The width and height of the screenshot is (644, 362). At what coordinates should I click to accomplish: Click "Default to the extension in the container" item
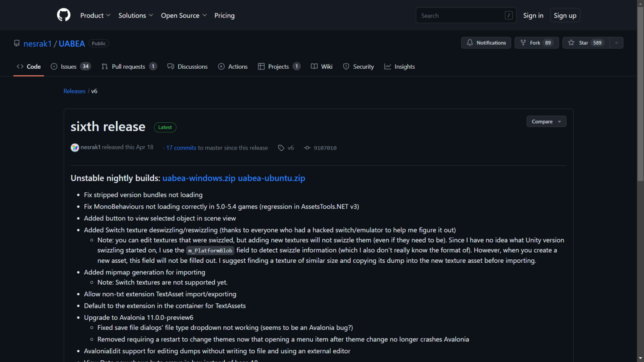tap(165, 306)
